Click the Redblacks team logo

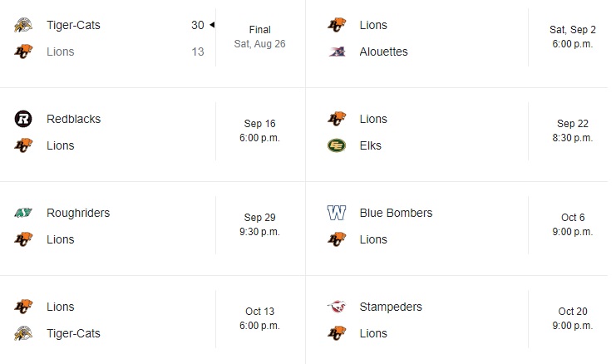pos(23,119)
